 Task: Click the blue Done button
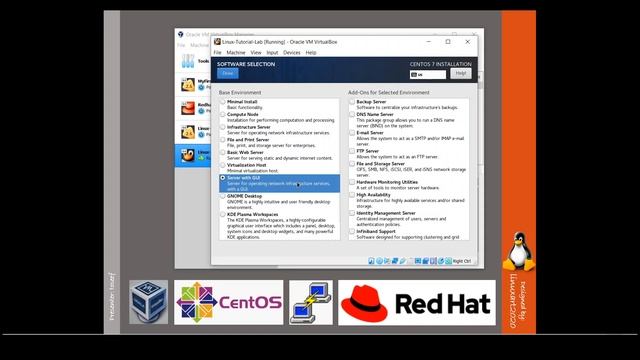coord(228,73)
